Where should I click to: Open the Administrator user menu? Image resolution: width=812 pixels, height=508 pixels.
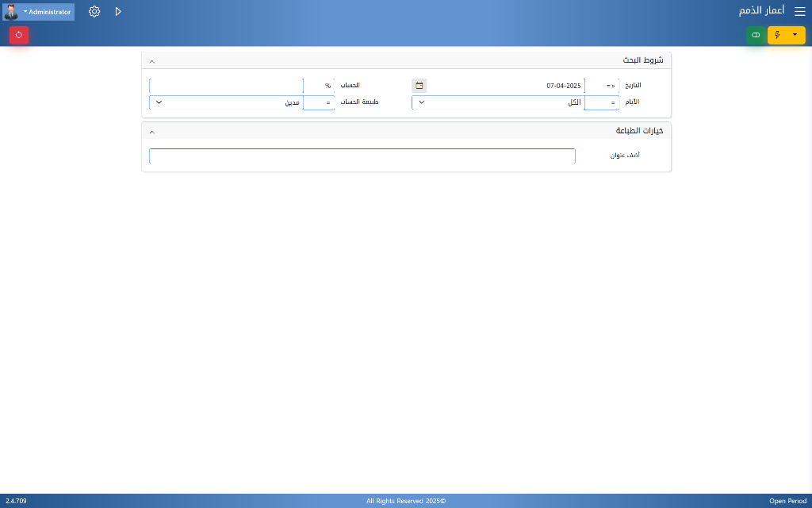(x=48, y=12)
